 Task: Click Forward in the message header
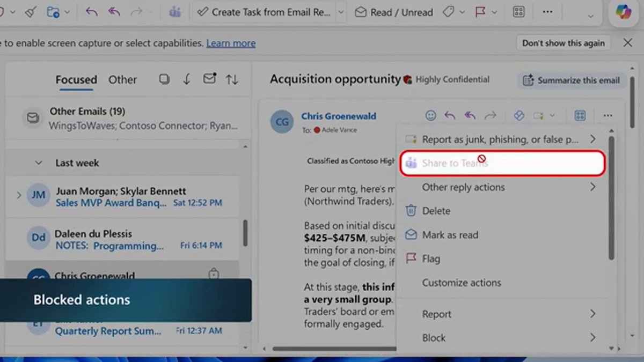[491, 115]
